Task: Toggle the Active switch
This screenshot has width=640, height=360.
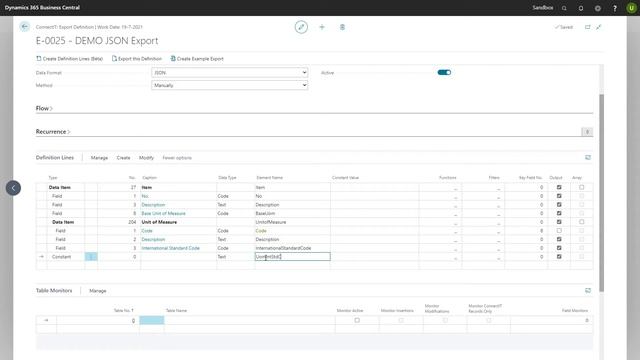Action: click(x=444, y=73)
